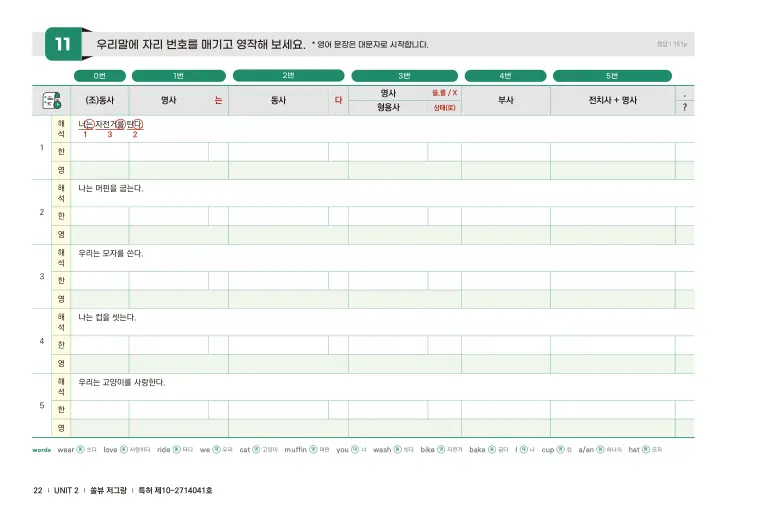Image resolution: width=757 pixels, height=521 pixels.
Task: Click the word 'ride' in the words list
Action: [164, 450]
